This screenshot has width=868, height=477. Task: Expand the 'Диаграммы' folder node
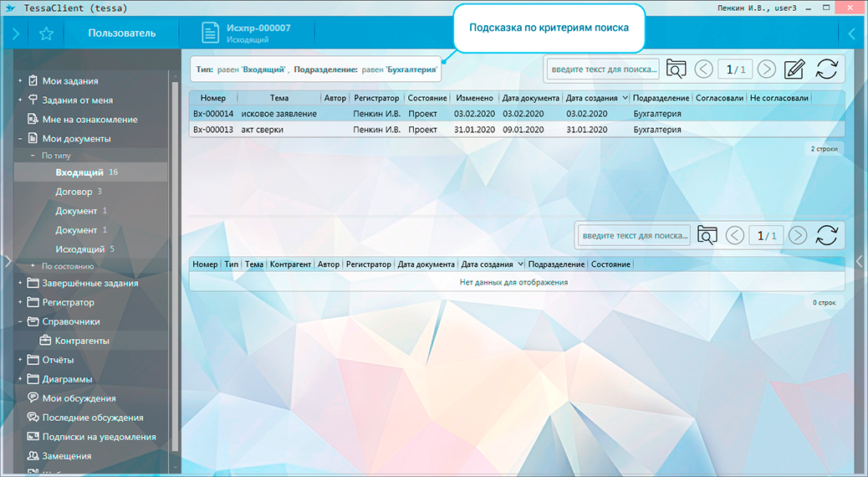[x=20, y=379]
